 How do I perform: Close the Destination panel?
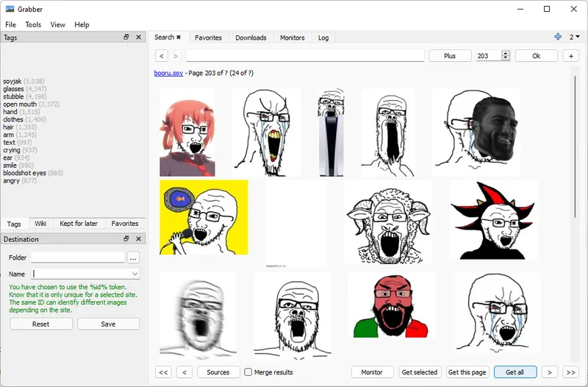[138, 239]
